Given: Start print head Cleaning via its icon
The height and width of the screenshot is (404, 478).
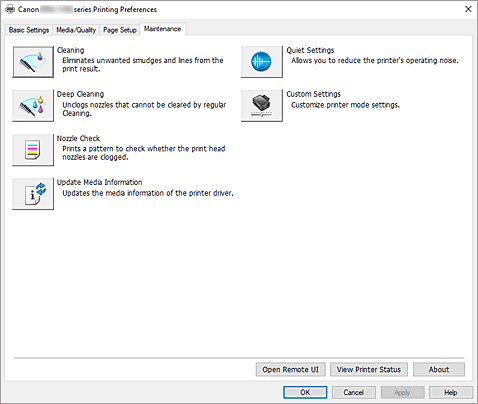Looking at the screenshot, I should (33, 62).
